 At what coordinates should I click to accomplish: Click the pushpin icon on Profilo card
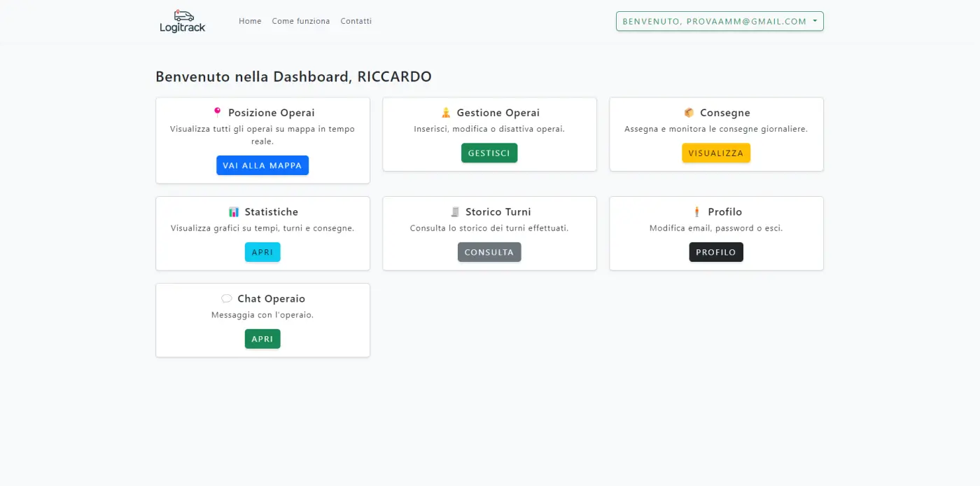point(697,211)
